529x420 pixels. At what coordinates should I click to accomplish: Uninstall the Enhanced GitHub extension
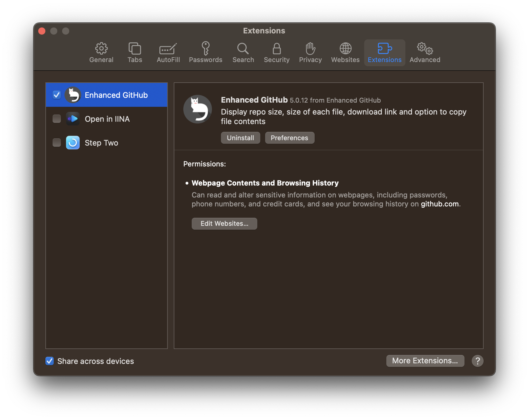click(240, 138)
